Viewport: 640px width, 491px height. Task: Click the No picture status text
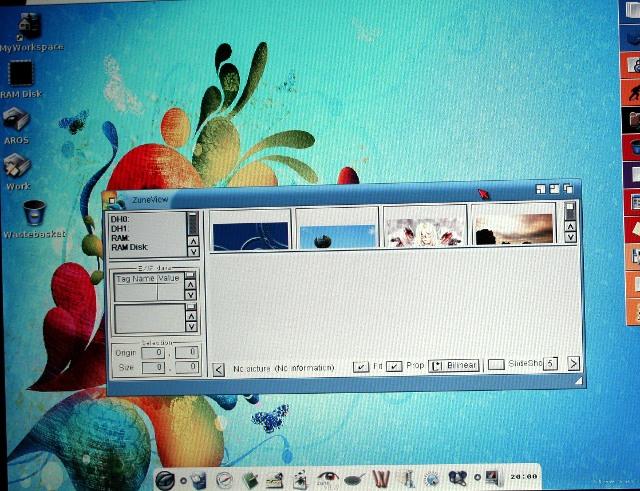point(284,369)
